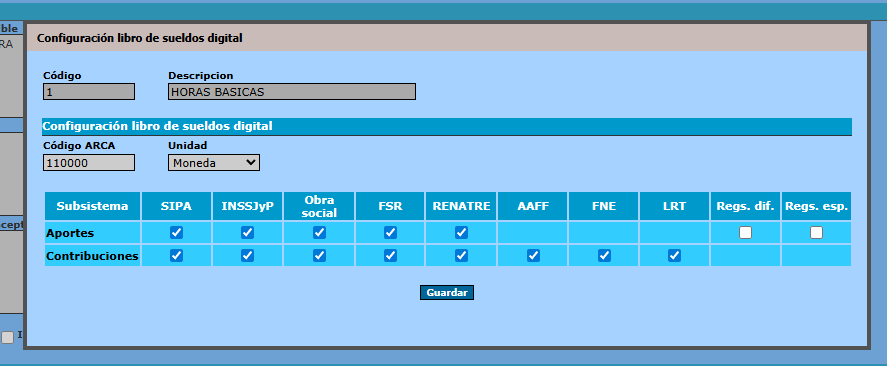
Task: Uncheck Contribuciones LRT checkbox
Action: (x=674, y=256)
